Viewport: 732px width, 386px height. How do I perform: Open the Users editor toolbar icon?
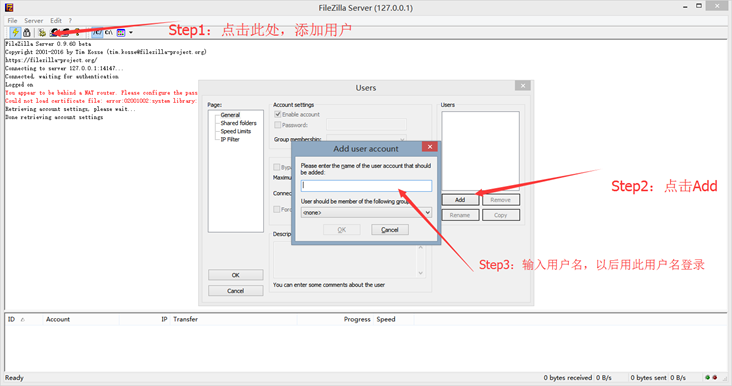[55, 32]
